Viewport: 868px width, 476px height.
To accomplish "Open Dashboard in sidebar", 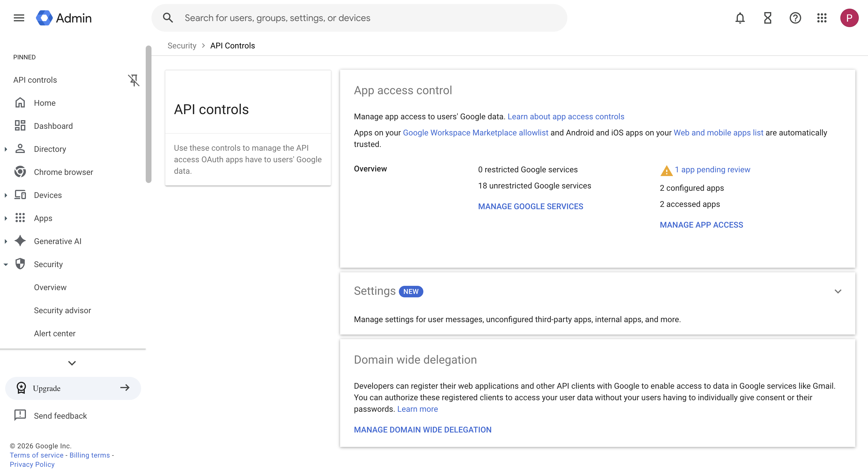I will coord(53,126).
